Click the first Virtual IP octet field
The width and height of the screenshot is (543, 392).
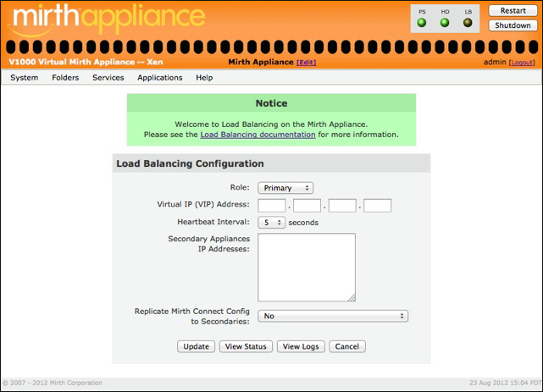[271, 206]
